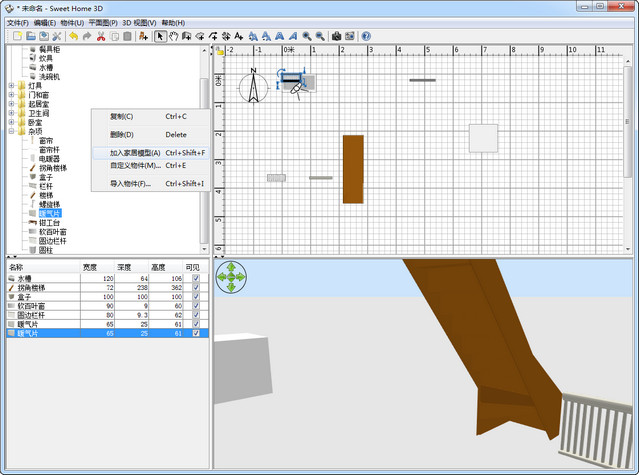
Task: Expand the 灯具 catalog folder
Action: [11, 86]
